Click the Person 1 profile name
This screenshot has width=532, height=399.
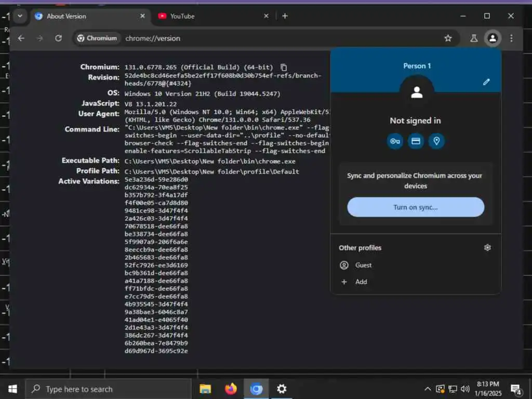[417, 66]
